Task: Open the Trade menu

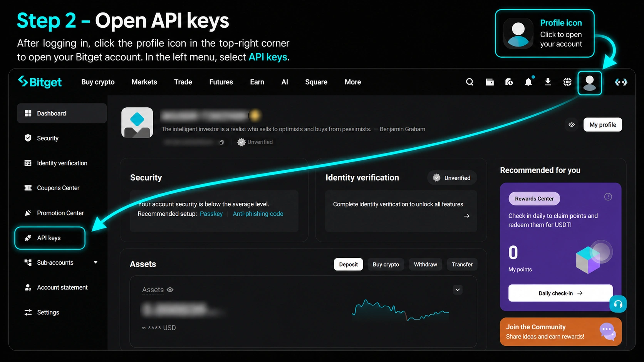Action: [183, 82]
